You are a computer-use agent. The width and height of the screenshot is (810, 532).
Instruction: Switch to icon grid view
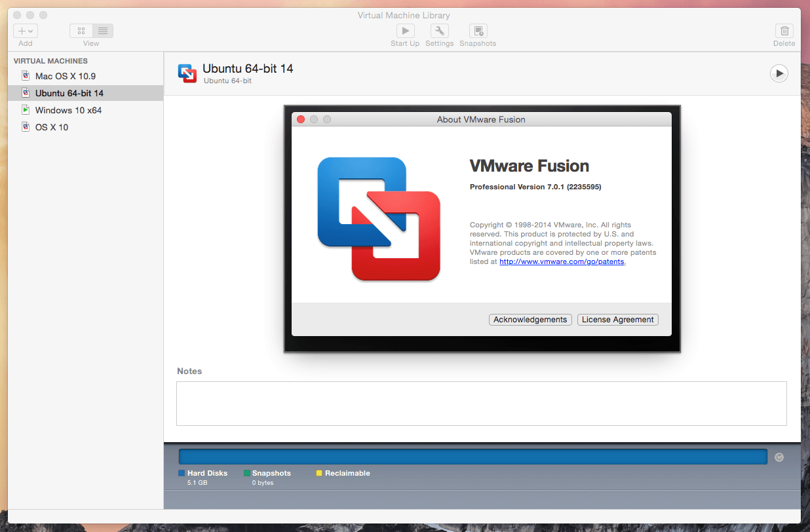81,31
